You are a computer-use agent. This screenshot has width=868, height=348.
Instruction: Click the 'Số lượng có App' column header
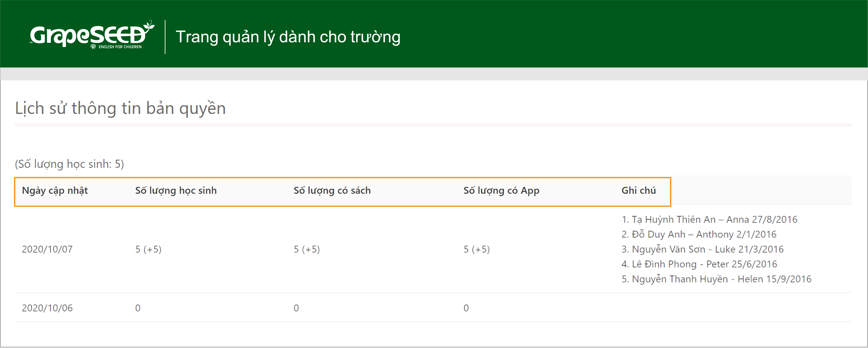[501, 191]
